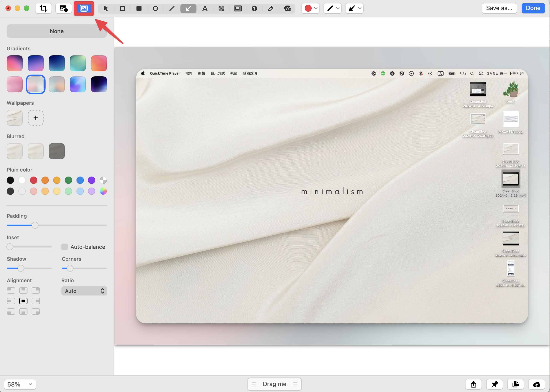Open the Ratio Auto dropdown

[84, 291]
